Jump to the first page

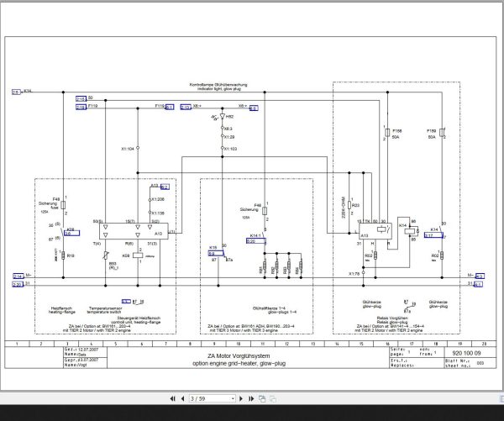[x=172, y=398]
